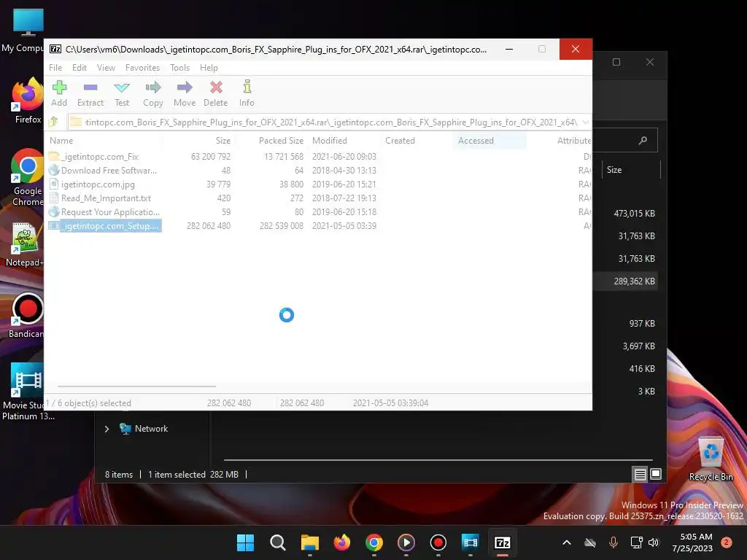Open the Windows Start menu
This screenshot has width=747, height=560.
point(245,542)
